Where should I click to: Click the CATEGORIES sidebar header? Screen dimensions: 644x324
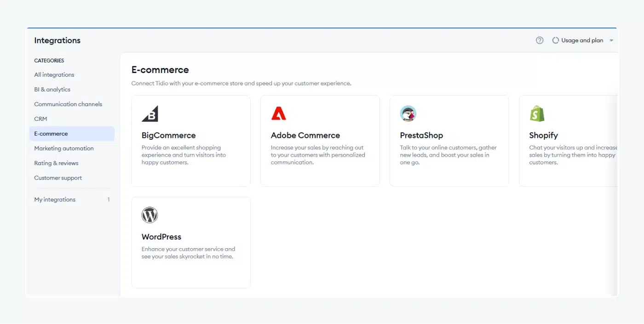(x=49, y=61)
